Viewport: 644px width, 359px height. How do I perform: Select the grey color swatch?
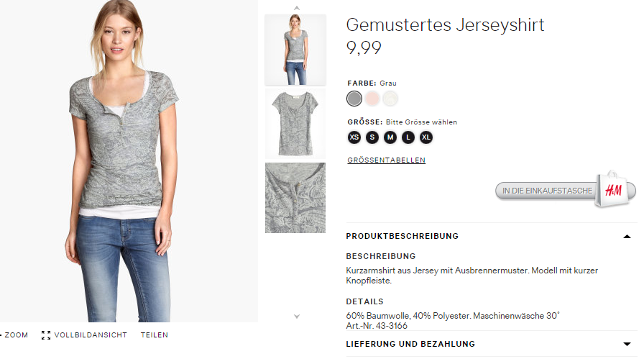point(354,99)
